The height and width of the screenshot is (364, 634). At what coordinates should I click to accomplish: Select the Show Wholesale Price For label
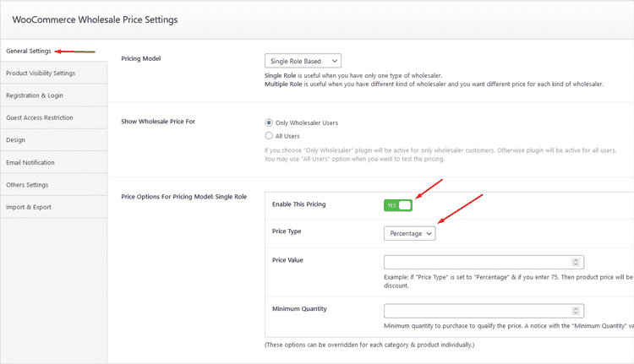click(x=158, y=122)
